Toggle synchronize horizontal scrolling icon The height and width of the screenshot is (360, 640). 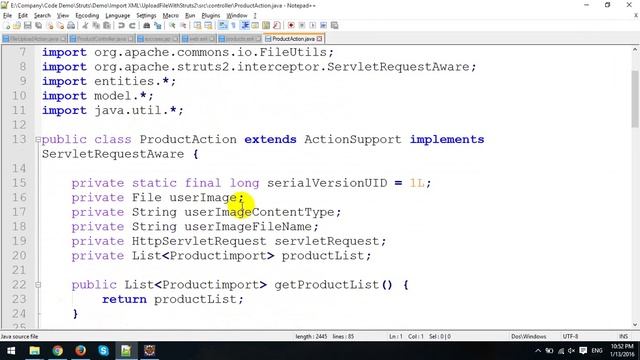tap(208, 25)
